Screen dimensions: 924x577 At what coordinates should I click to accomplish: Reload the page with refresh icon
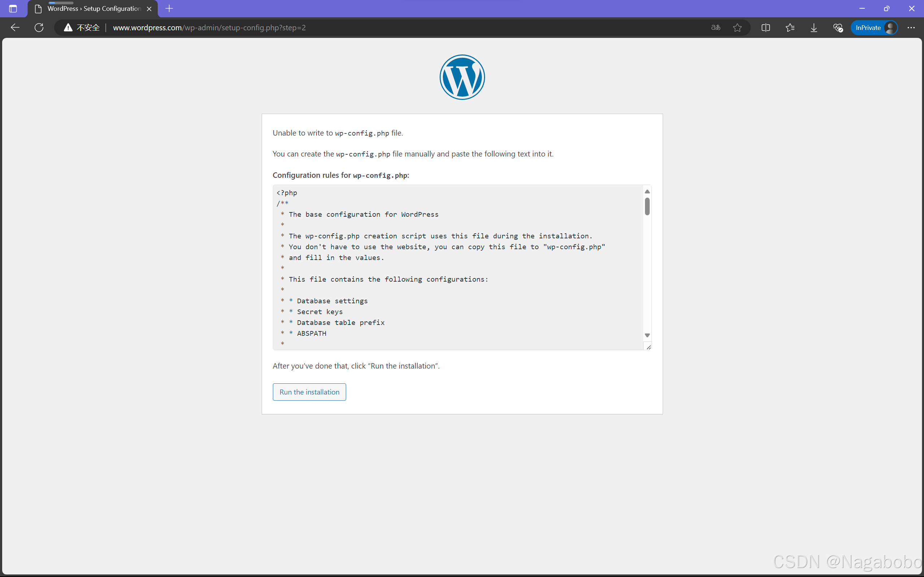(39, 27)
